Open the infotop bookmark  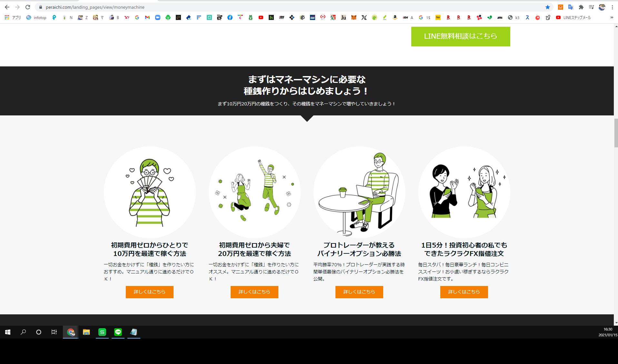point(36,17)
